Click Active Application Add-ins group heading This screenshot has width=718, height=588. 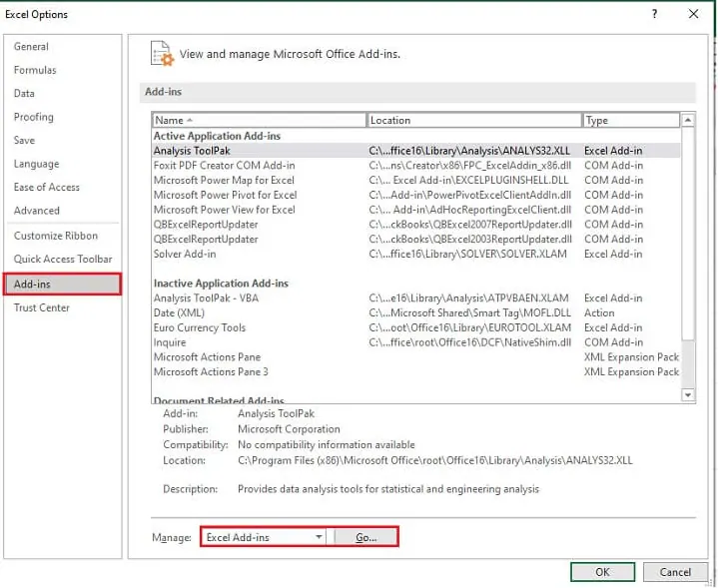point(217,136)
